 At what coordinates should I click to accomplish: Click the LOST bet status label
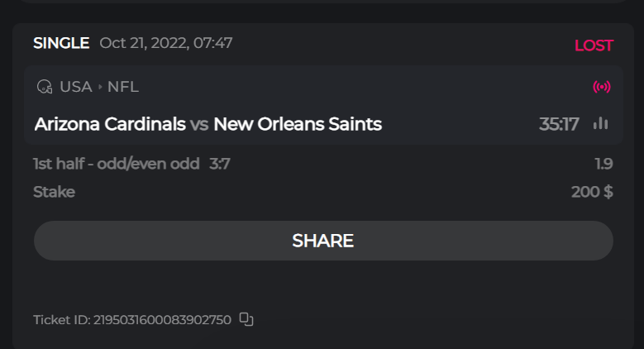click(x=594, y=45)
